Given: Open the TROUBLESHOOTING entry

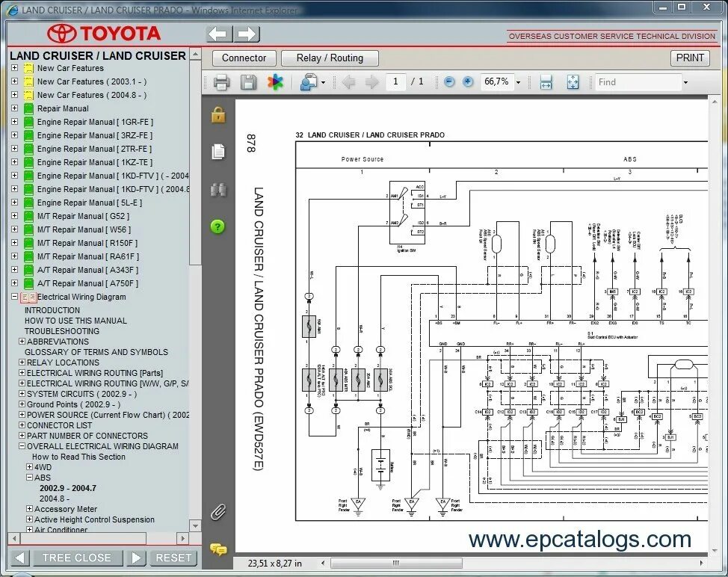Looking at the screenshot, I should 62,331.
